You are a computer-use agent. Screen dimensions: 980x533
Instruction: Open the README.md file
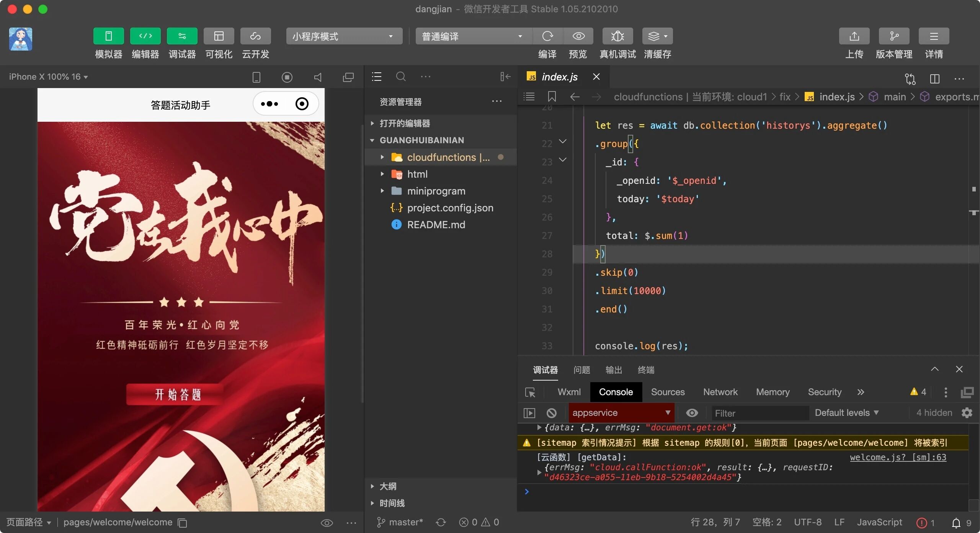click(x=436, y=224)
